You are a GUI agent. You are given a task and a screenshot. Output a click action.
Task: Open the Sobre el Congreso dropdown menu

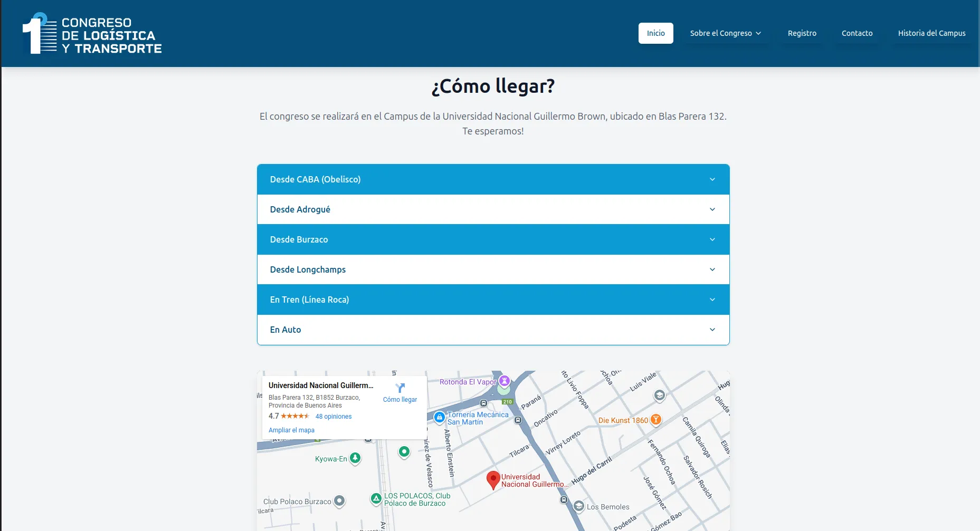coord(725,33)
